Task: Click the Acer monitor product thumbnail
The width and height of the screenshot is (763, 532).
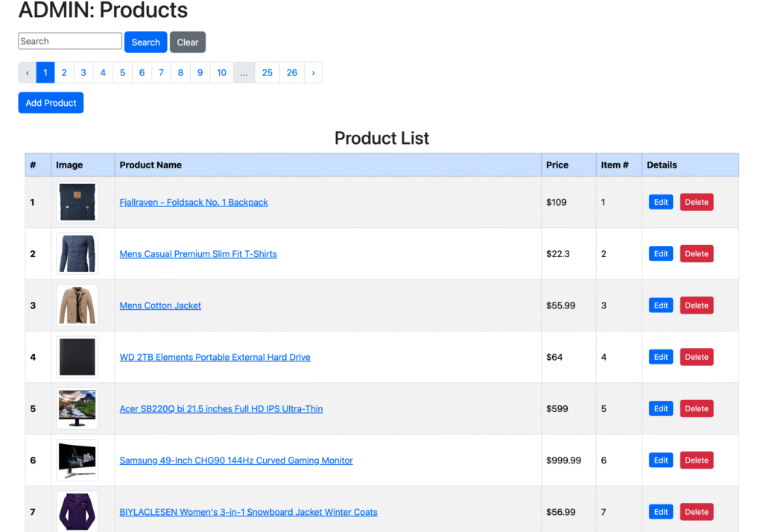Action: point(77,408)
